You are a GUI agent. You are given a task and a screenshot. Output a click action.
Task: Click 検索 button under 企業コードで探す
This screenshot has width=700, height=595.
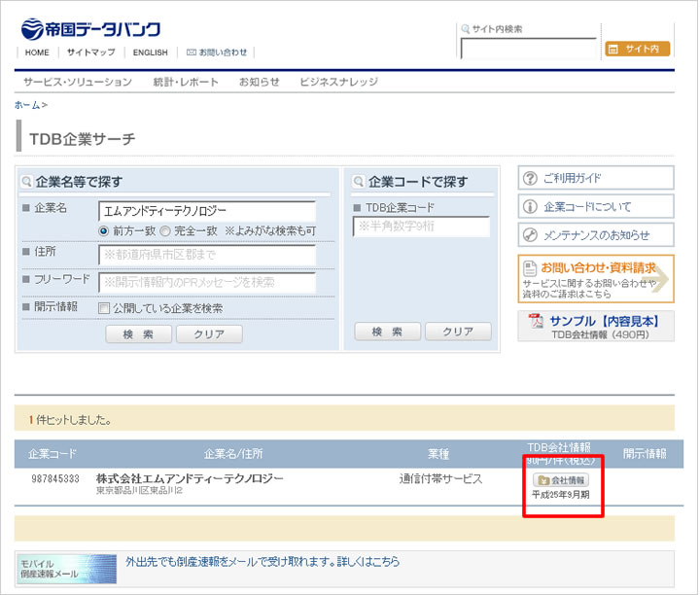[388, 332]
